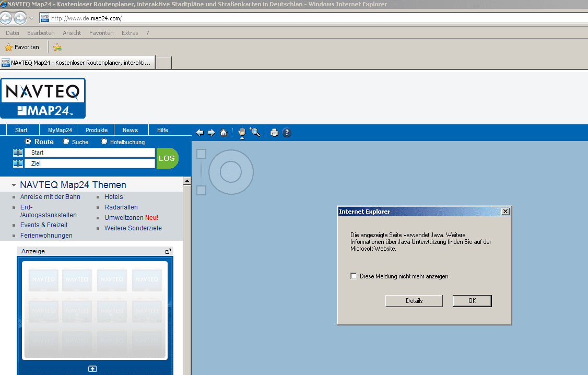Open the ? help menu
This screenshot has width=588, height=375.
(148, 33)
